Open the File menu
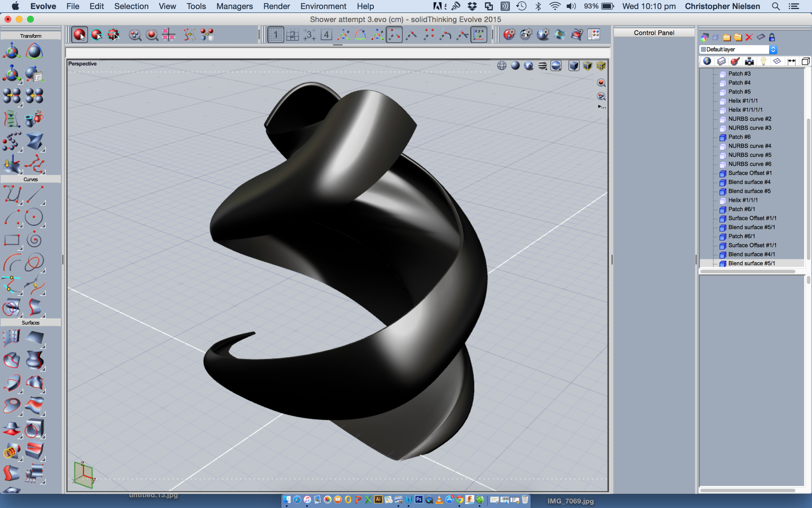This screenshot has width=812, height=508. (x=72, y=6)
